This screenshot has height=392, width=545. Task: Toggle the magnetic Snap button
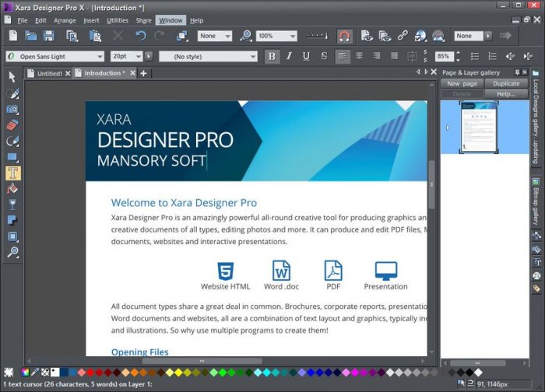tap(344, 36)
